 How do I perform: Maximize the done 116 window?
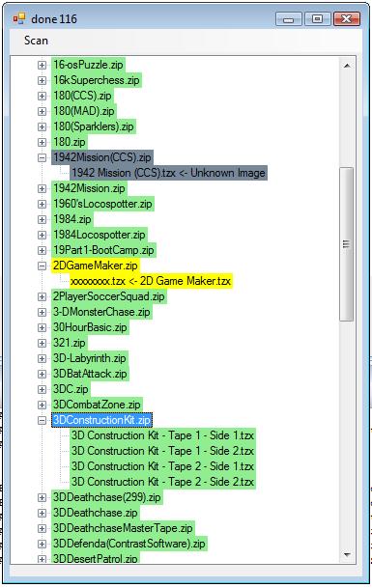tap(317, 18)
